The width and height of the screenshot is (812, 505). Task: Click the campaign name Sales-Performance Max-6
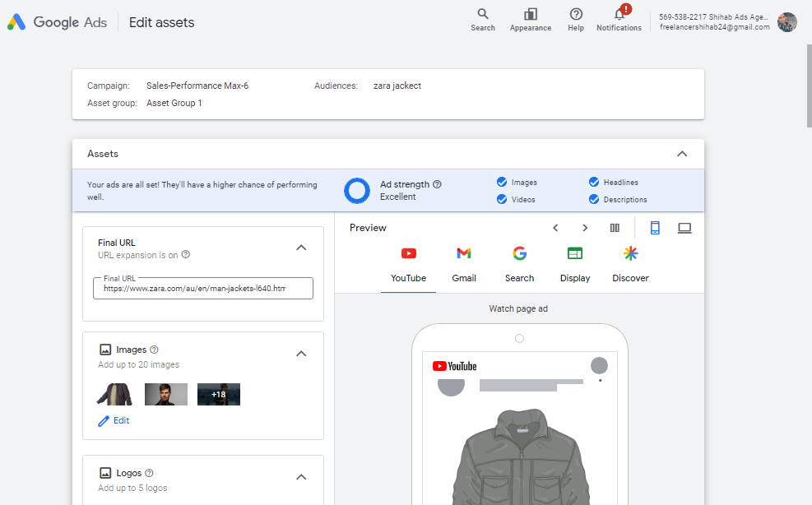point(197,86)
